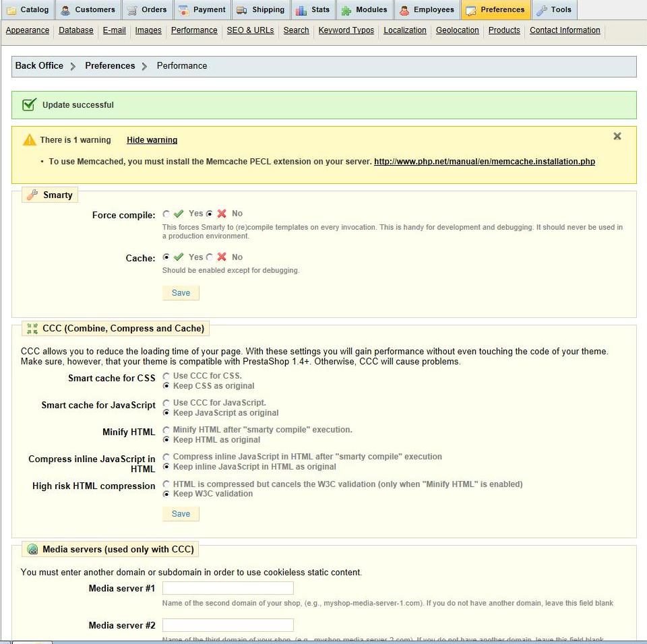
Task: Go to Database sub-tab
Action: coord(76,30)
